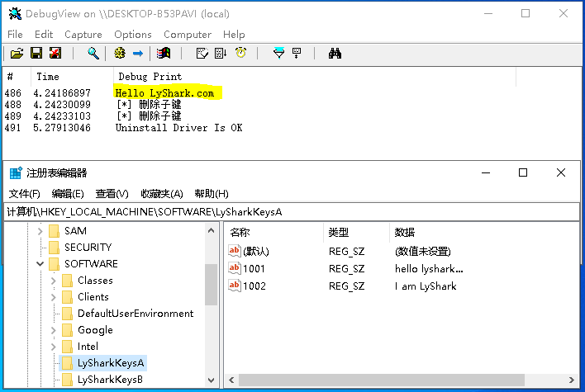Click the 数据 column header
This screenshot has width=585, height=392.
coord(404,233)
